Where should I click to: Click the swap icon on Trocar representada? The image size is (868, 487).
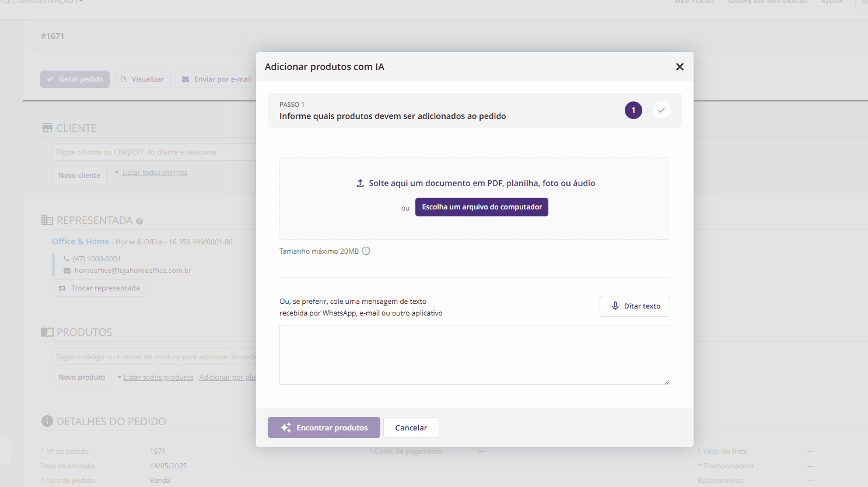(x=62, y=288)
